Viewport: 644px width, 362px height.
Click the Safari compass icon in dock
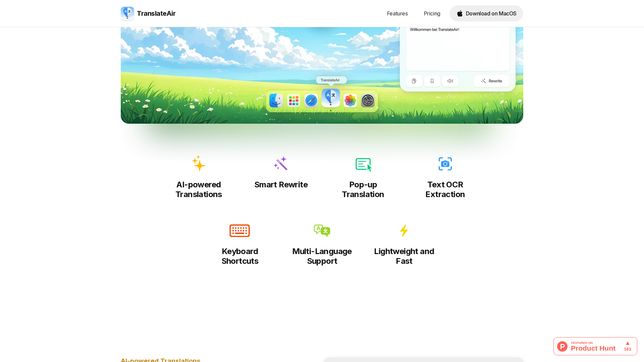[311, 101]
